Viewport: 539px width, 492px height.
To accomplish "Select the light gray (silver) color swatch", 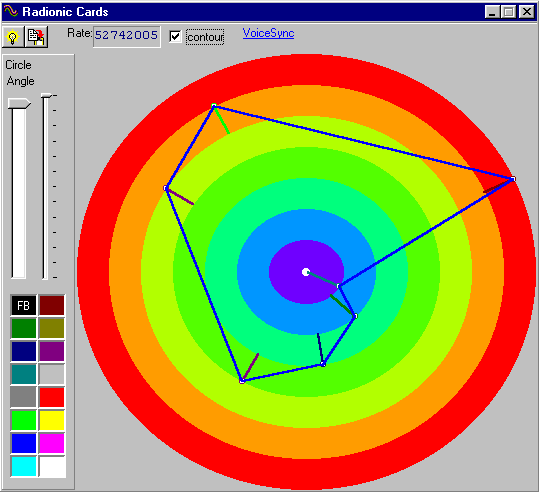I will tap(52, 374).
